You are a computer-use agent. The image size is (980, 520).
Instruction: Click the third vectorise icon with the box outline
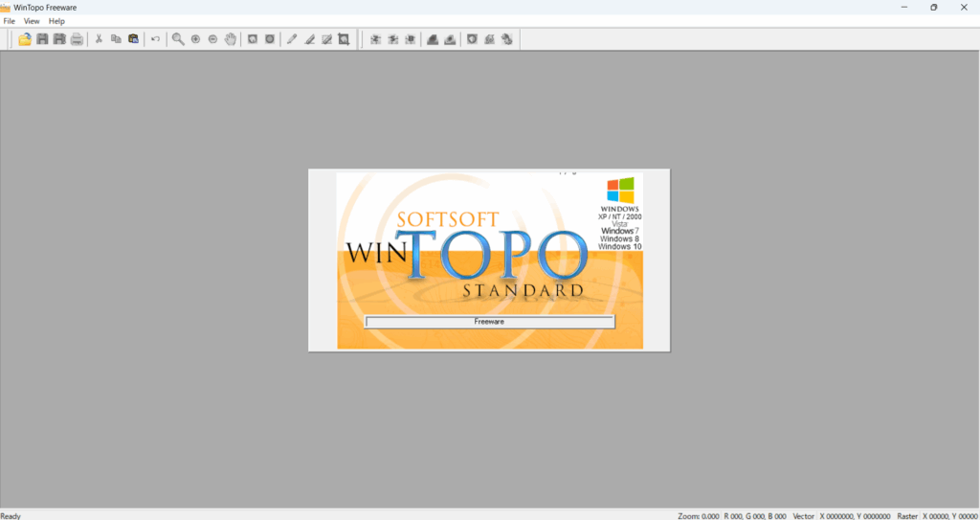410,39
